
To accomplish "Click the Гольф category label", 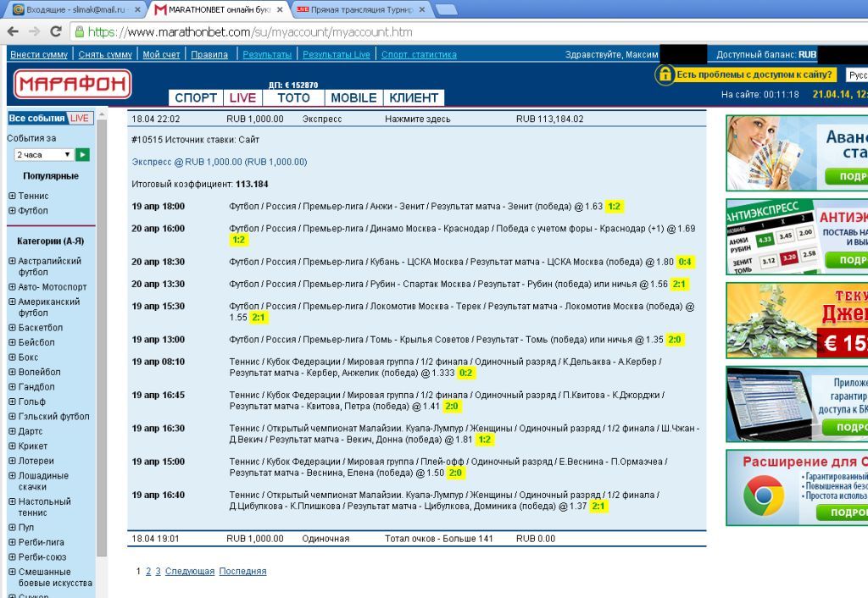I will click(31, 401).
